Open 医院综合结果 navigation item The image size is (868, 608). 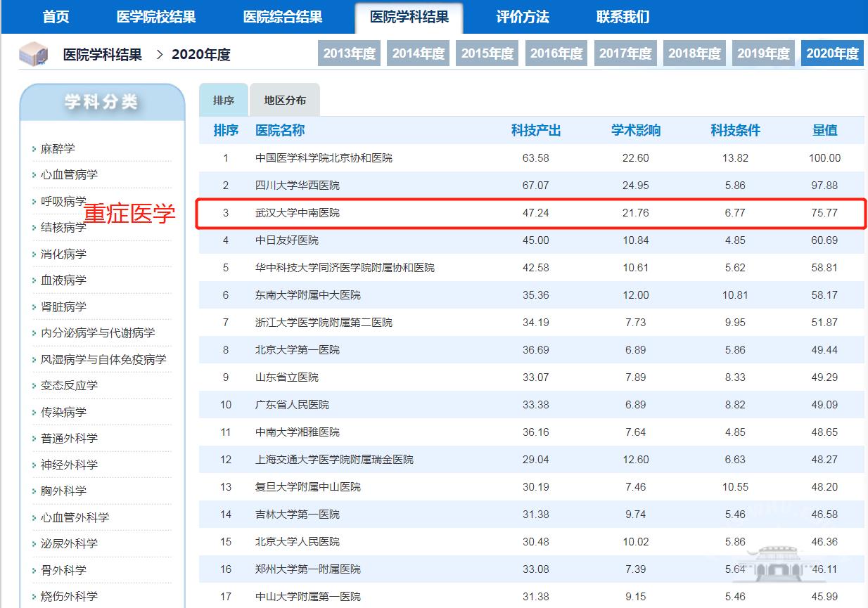tap(283, 17)
